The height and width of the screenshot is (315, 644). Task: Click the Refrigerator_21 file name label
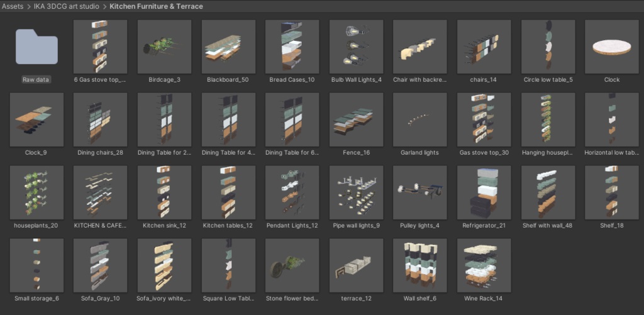pyautogui.click(x=484, y=226)
